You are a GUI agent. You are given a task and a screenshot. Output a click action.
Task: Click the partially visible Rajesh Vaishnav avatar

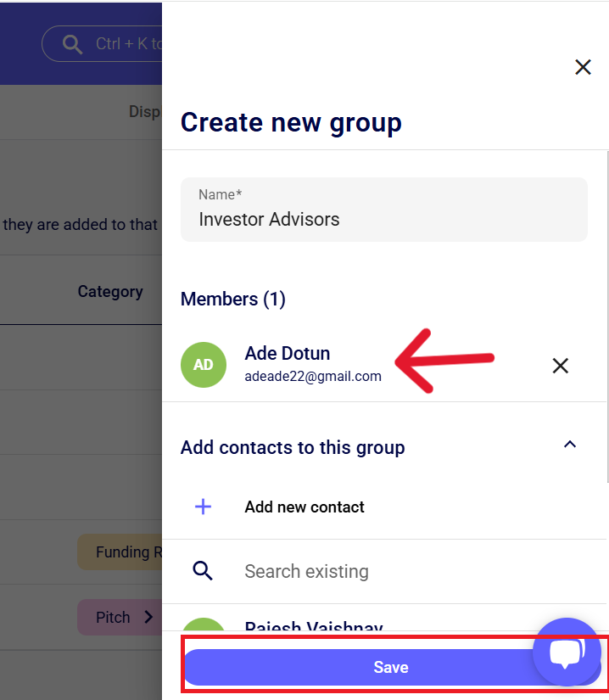[x=204, y=626]
